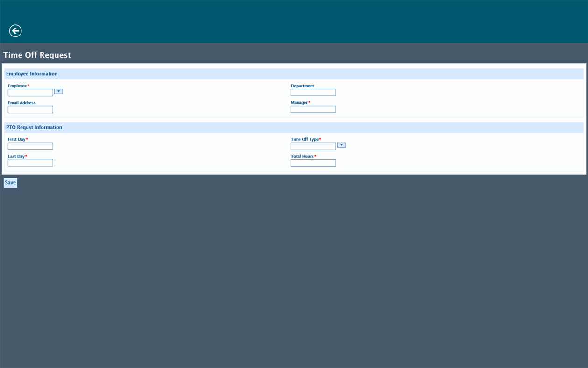This screenshot has height=368, width=588.
Task: Click inside the Manager field
Action: tap(313, 109)
